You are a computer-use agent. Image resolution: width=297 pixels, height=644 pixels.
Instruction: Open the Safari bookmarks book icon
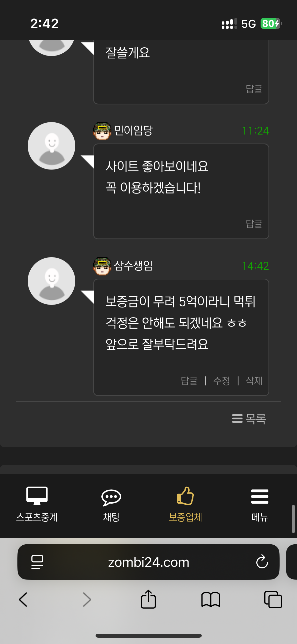point(211,600)
